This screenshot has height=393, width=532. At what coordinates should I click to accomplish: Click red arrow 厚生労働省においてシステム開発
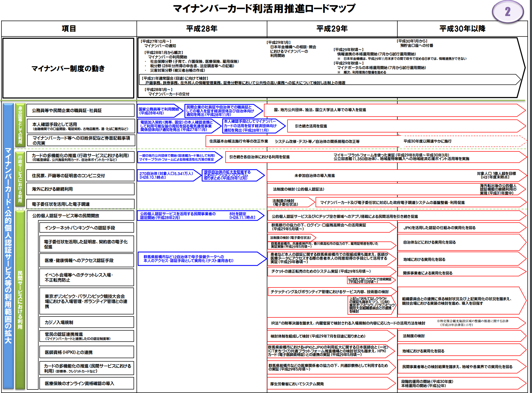(332, 384)
